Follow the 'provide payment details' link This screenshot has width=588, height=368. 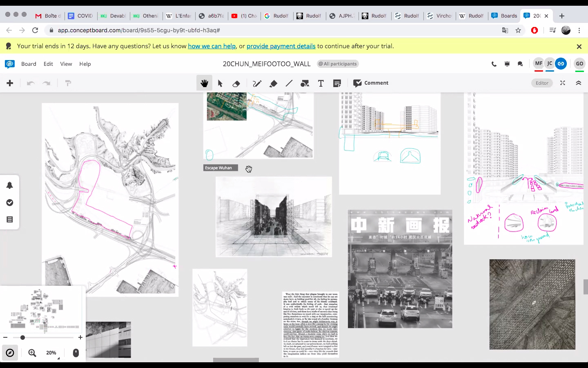coord(281,46)
